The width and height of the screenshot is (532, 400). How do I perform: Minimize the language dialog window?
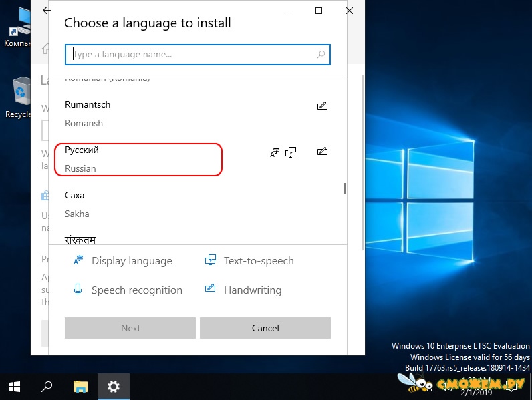(288, 11)
